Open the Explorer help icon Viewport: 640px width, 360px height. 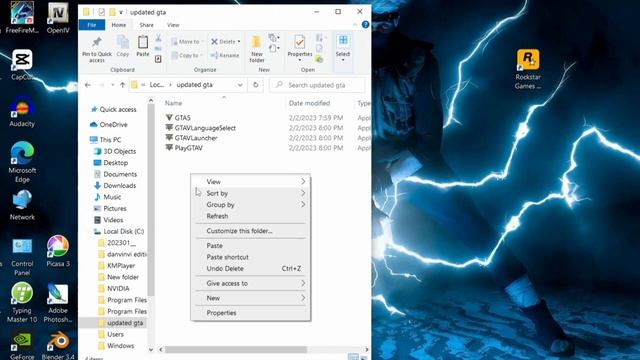365,25
